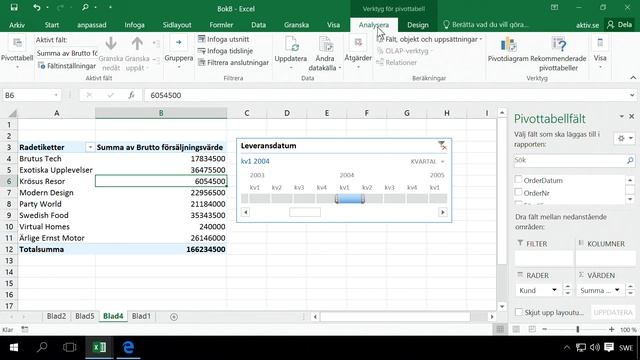Image resolution: width=640 pixels, height=360 pixels.
Task: Click the zoom in plus button
Action: (x=611, y=329)
